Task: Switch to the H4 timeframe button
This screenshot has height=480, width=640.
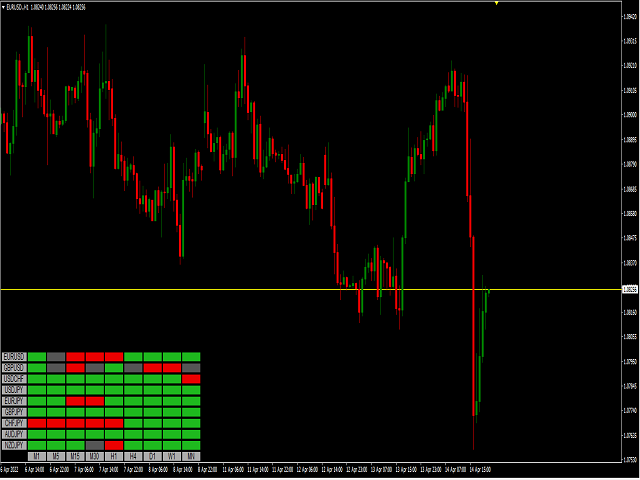Action: [133, 456]
